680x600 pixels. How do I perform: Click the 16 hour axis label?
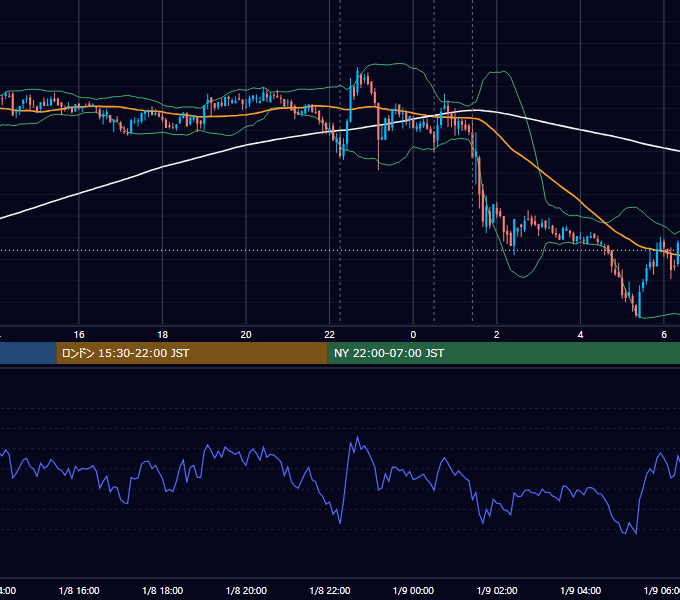(x=79, y=335)
